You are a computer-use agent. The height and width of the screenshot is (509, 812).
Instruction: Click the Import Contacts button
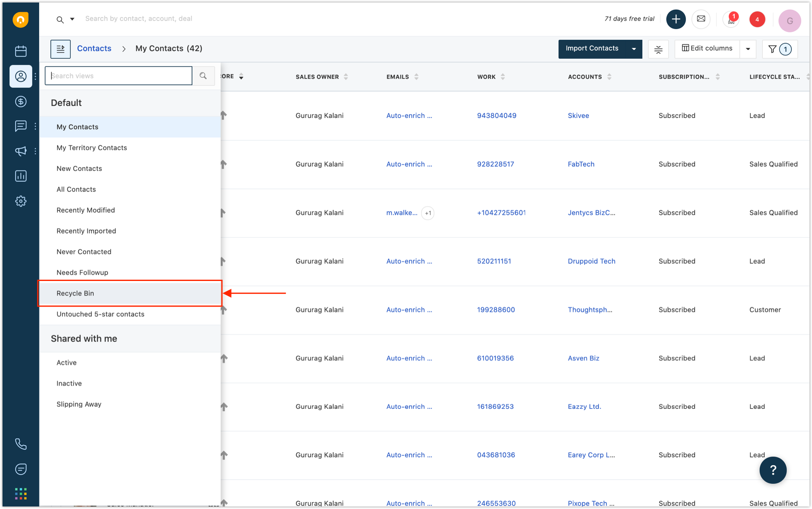[x=592, y=49]
